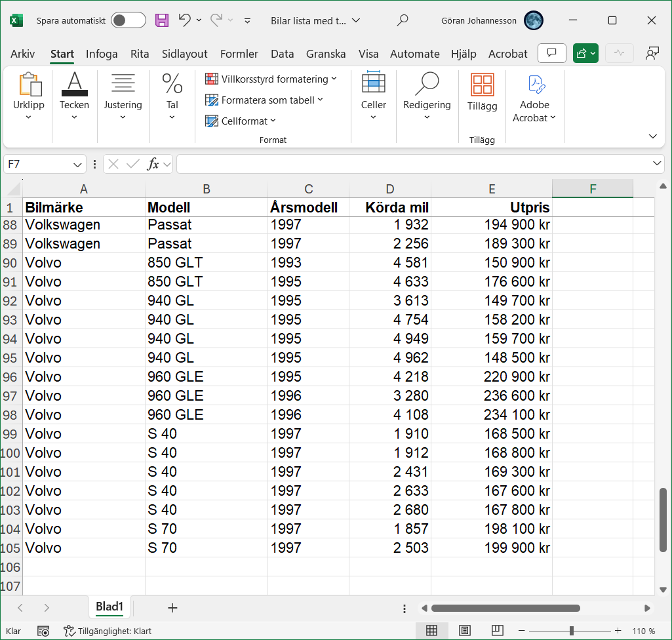672x640 pixels.
Task: Click the Save floppy disk icon
Action: click(x=162, y=20)
